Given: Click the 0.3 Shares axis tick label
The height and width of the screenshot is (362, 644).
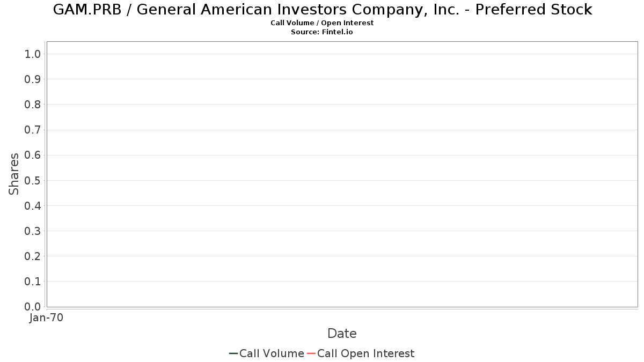Looking at the screenshot, I should [x=33, y=231].
